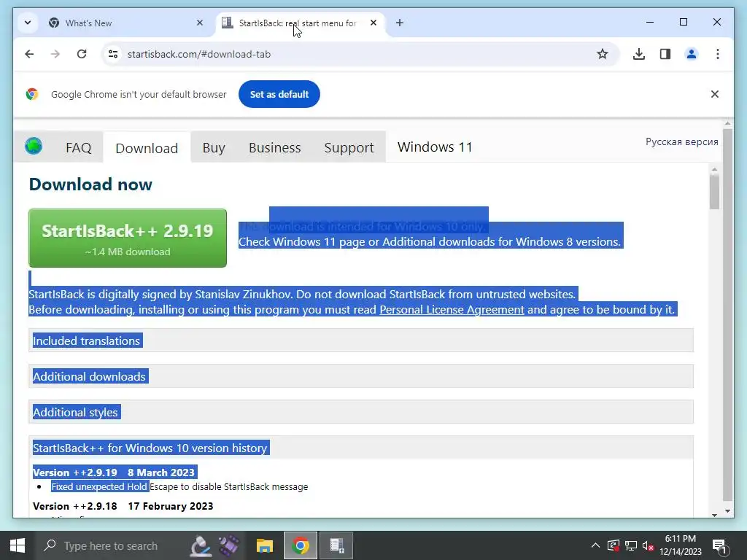
Task: Close the What's New tab
Action: (x=200, y=23)
